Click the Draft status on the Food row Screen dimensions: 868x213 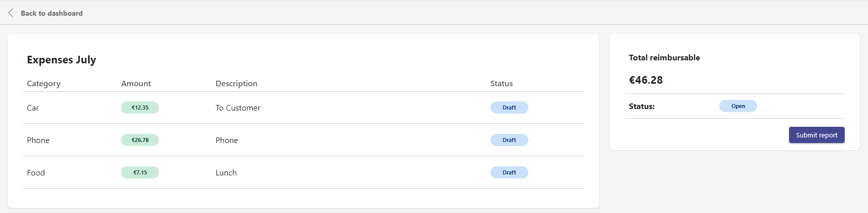click(509, 172)
